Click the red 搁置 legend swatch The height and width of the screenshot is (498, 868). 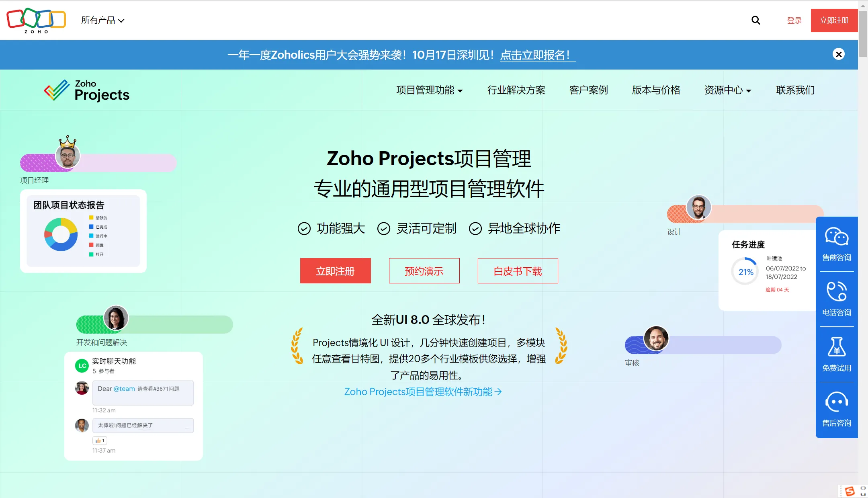[x=91, y=245]
